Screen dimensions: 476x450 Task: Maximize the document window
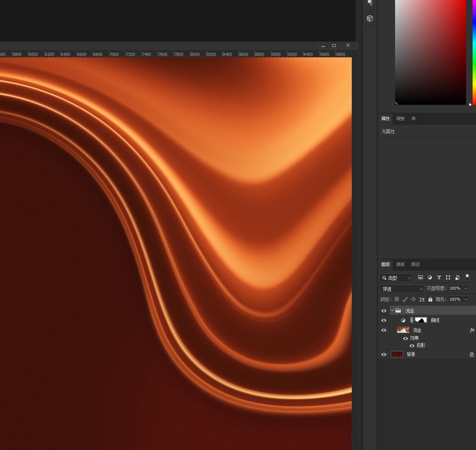tap(334, 45)
